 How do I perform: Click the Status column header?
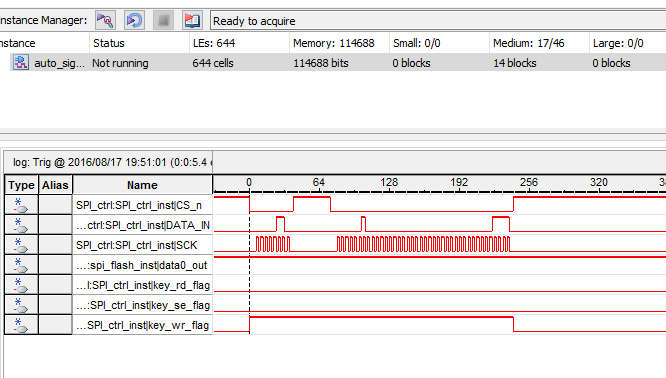click(x=139, y=43)
